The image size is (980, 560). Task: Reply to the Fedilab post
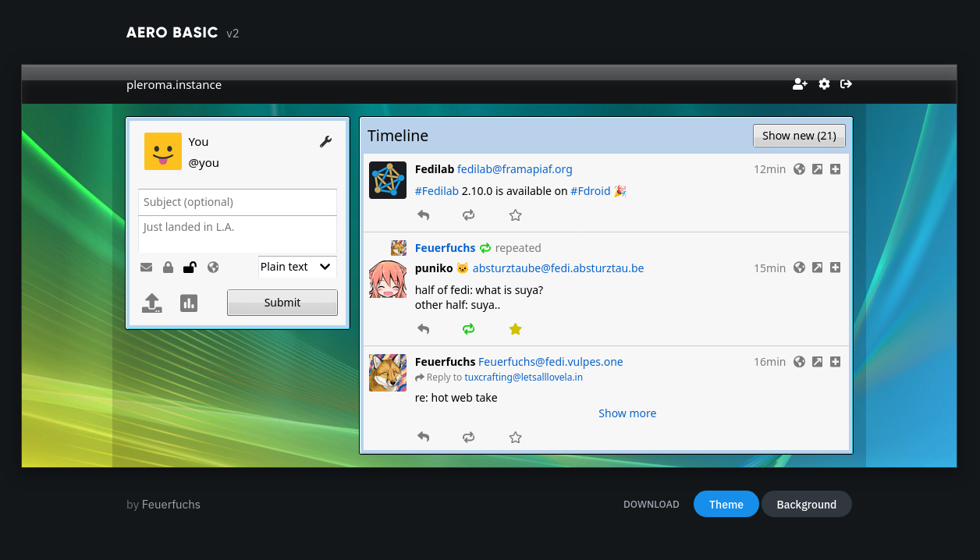pyautogui.click(x=423, y=215)
